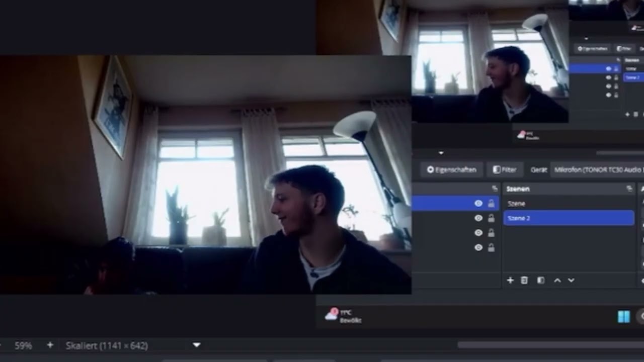Click the Szenen panel header
This screenshot has width=644, height=362.
(x=569, y=189)
